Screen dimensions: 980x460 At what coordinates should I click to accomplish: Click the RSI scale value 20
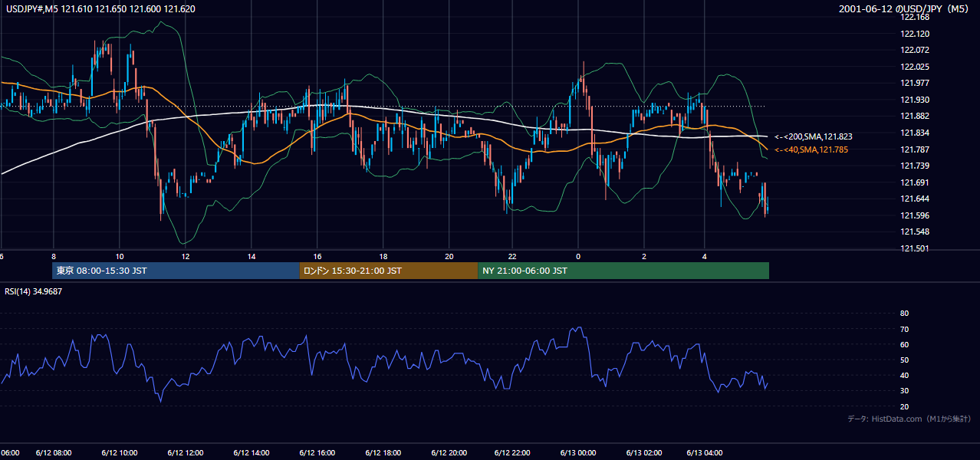tap(904, 406)
